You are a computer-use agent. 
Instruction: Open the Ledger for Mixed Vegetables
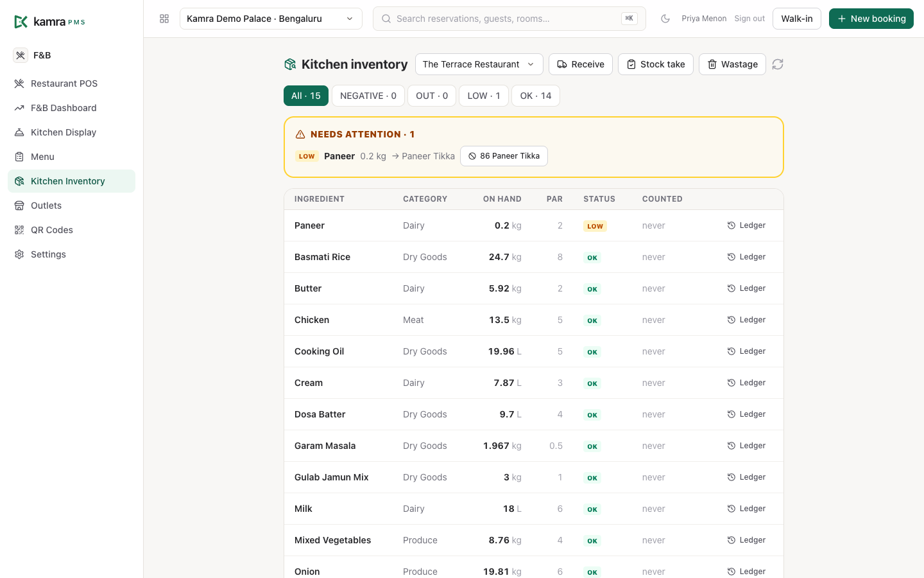(x=746, y=540)
